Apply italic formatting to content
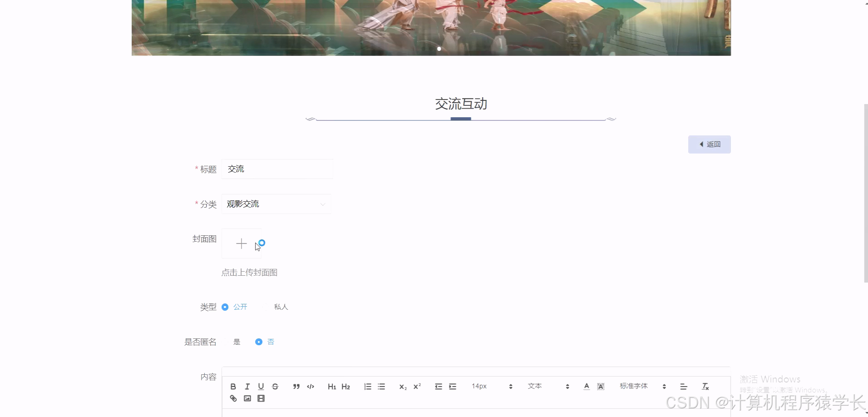The width and height of the screenshot is (868, 417). 247,386
